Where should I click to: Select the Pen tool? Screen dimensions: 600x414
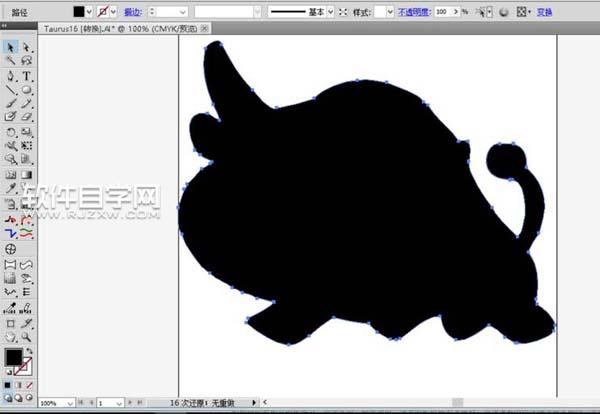coord(10,76)
